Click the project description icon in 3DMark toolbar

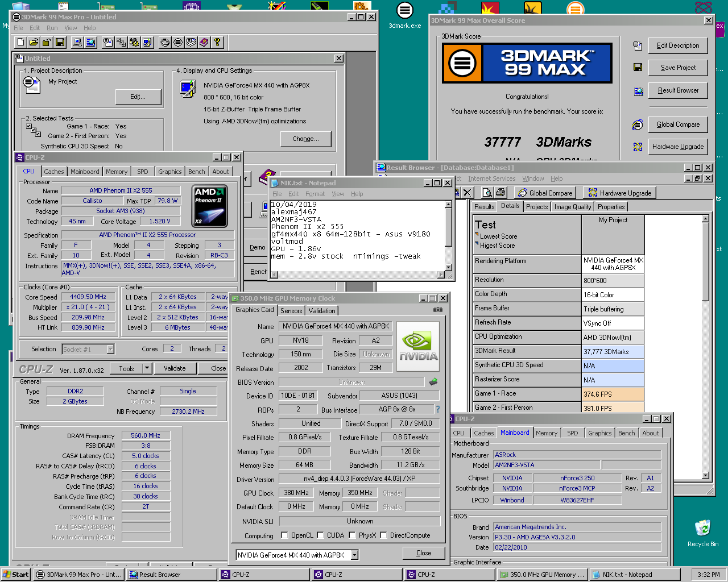click(x=108, y=42)
